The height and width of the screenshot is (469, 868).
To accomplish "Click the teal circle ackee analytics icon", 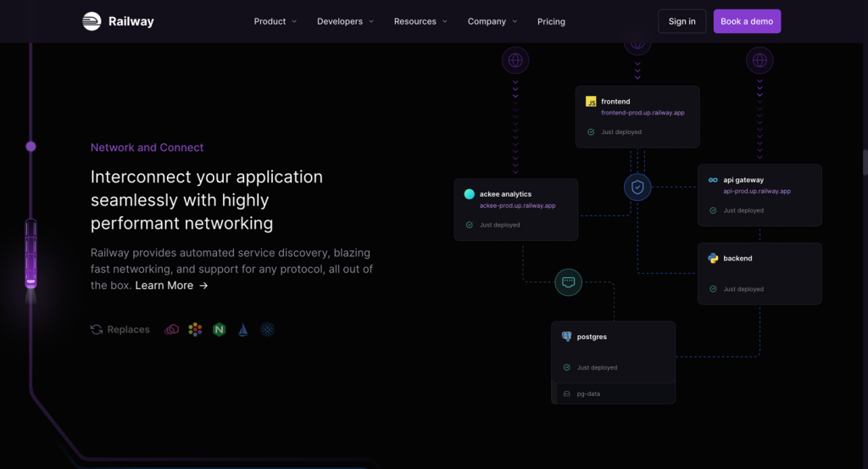I will pyautogui.click(x=470, y=194).
